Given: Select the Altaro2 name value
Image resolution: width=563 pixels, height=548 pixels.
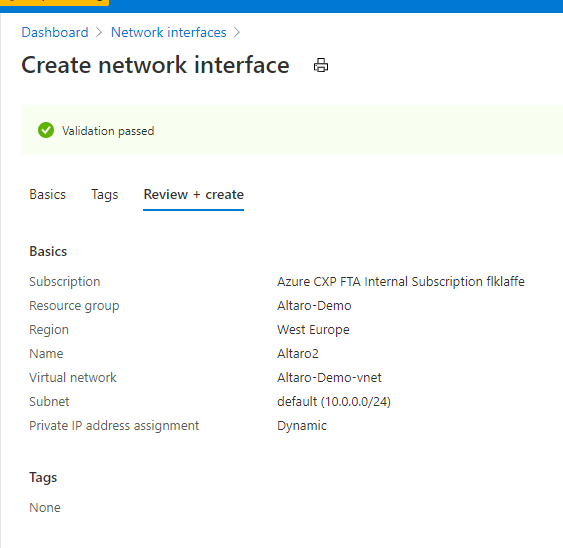Looking at the screenshot, I should click(298, 354).
